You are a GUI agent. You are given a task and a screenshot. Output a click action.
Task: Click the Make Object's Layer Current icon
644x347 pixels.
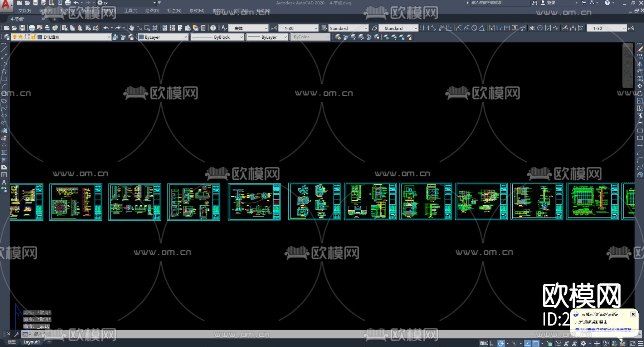115,37
